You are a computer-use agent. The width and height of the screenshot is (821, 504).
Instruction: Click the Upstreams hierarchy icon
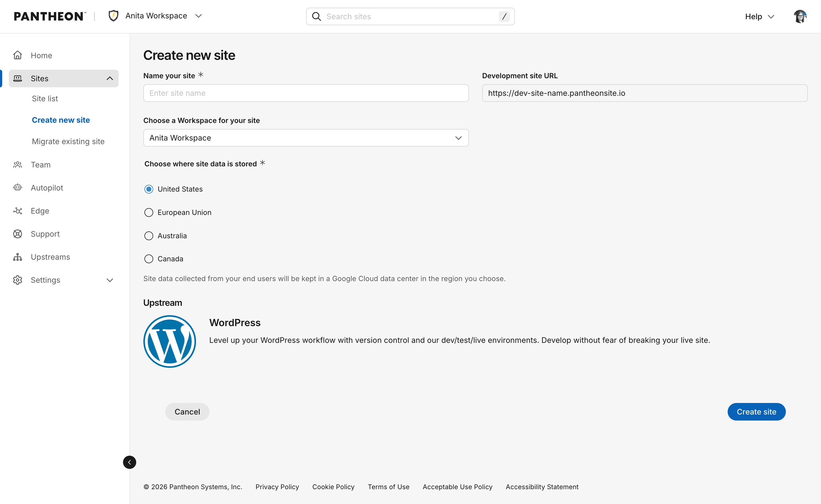point(18,257)
